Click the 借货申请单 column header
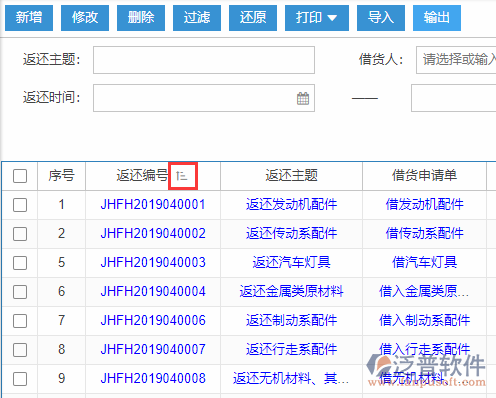The image size is (496, 398). pyautogui.click(x=424, y=176)
